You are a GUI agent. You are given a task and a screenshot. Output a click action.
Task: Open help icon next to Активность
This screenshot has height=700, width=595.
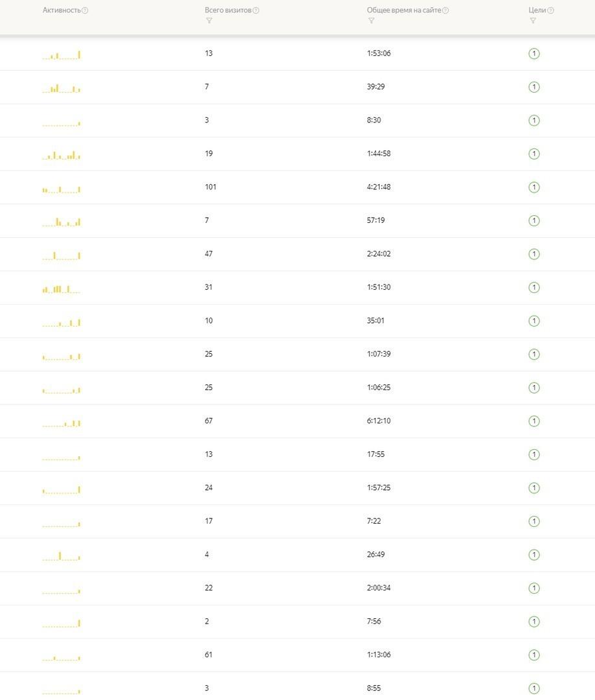(85, 10)
